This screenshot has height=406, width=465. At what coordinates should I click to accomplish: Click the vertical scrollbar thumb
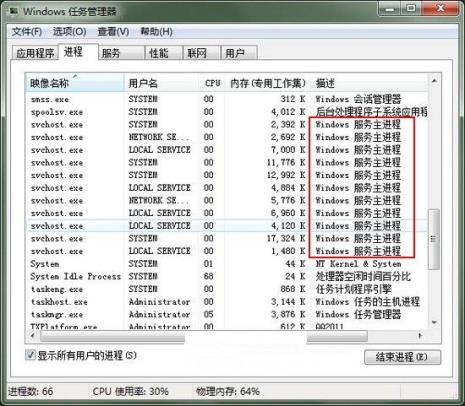(434, 239)
